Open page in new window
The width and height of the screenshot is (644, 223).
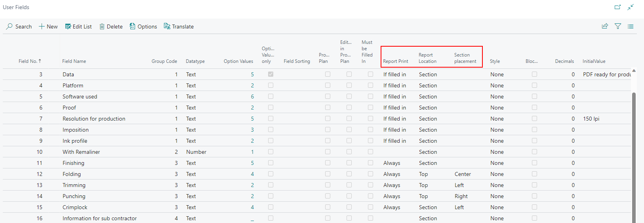tap(617, 7)
